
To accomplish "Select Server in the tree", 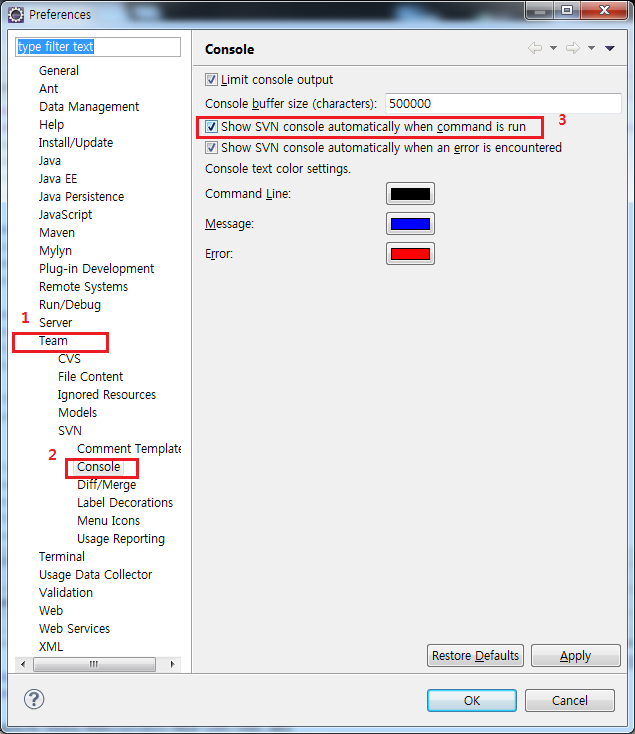I will point(56,323).
